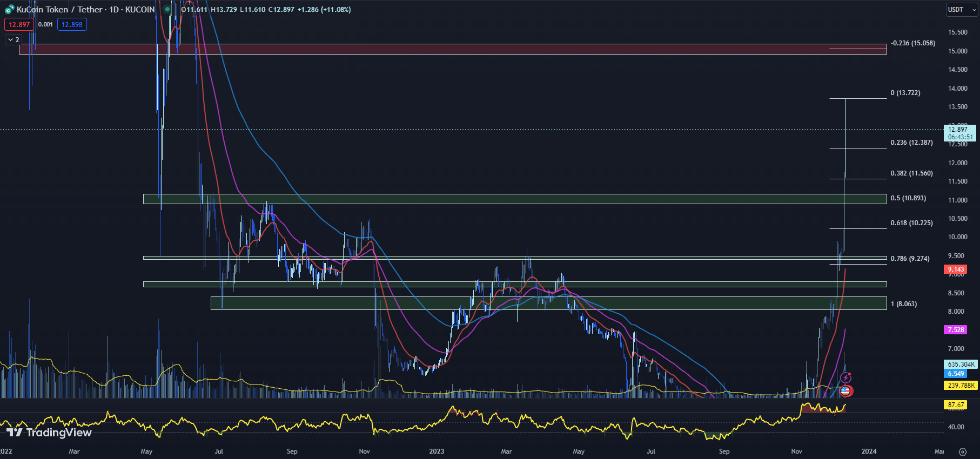Click the magenta 7.528 moving average price label
980x459 pixels.
coord(956,330)
